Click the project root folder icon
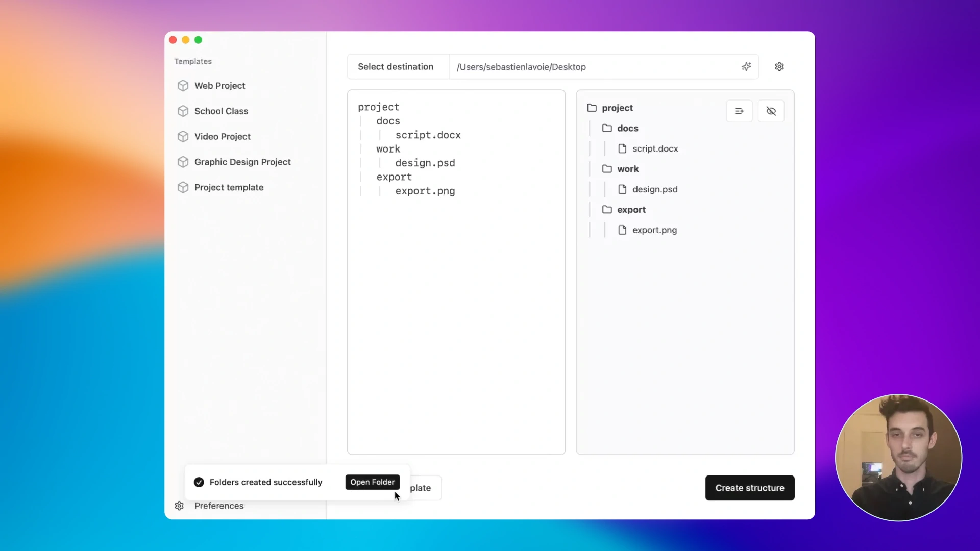Screen dimensions: 980x551 pos(592,108)
